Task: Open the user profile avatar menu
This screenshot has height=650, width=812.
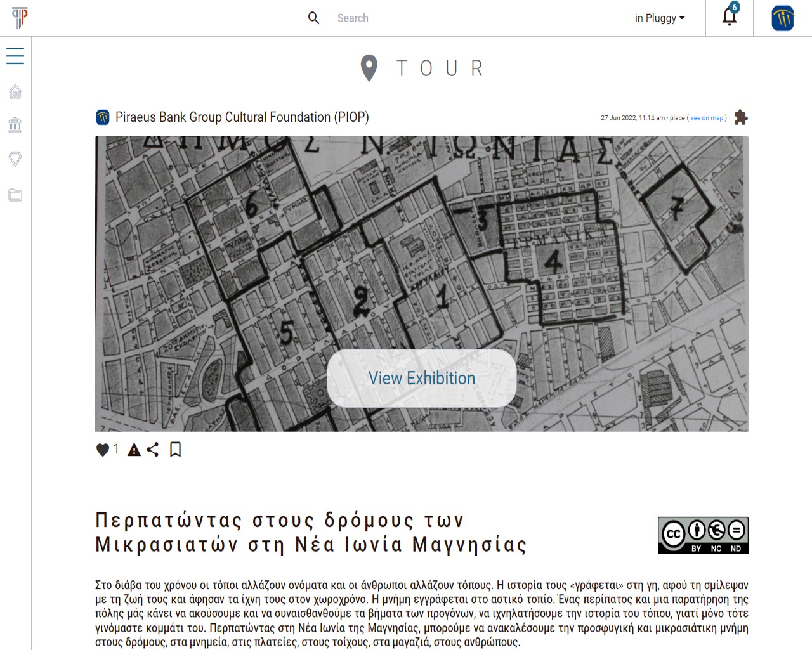Action: coord(782,18)
